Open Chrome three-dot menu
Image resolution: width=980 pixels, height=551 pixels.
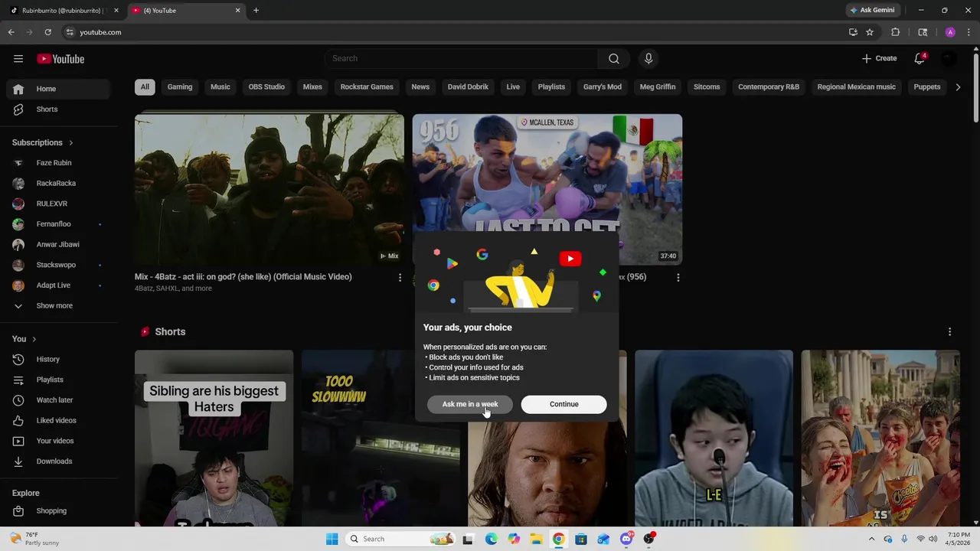point(969,32)
